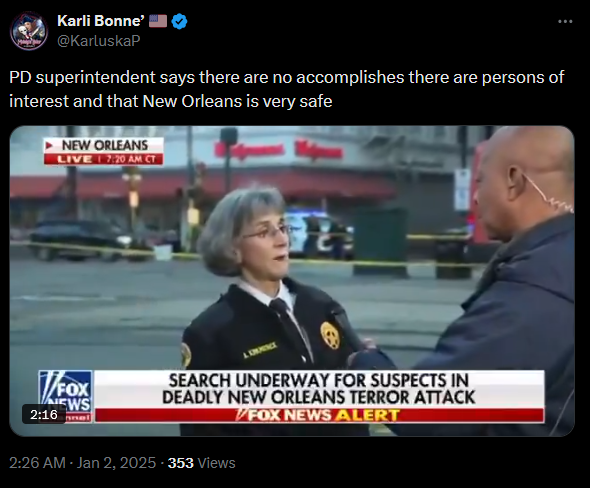
Task: Click the superintendent's gold badge in video
Action: (x=331, y=334)
